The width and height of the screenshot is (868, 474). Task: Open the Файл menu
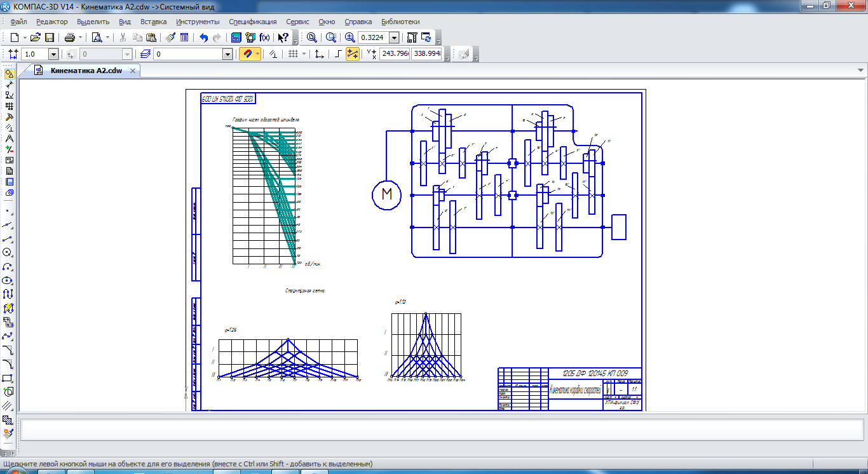point(18,22)
